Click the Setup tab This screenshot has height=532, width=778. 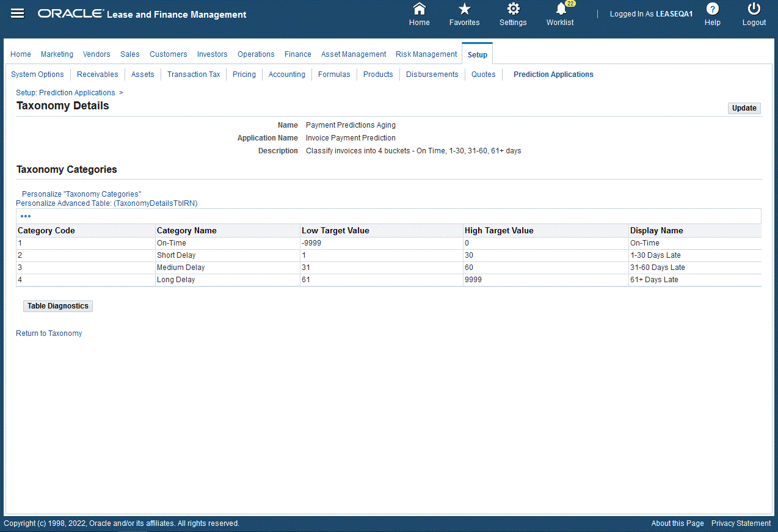click(478, 54)
